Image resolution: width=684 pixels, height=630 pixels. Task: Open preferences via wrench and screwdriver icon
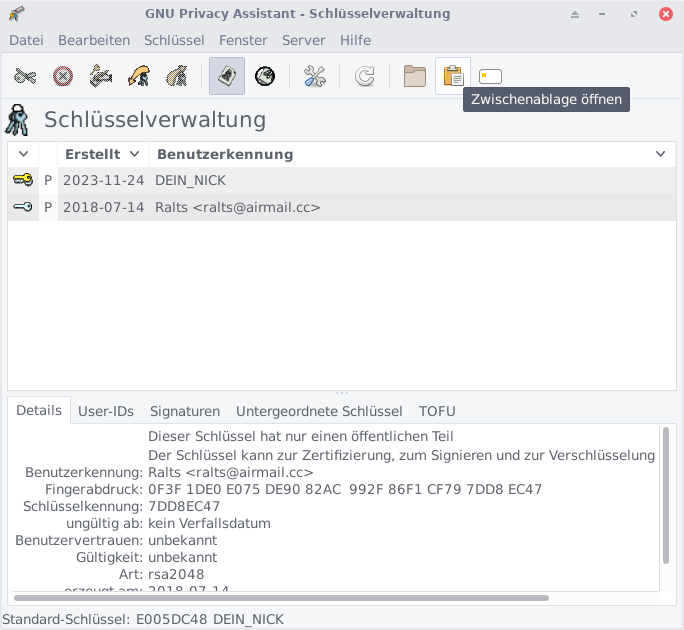(x=315, y=77)
